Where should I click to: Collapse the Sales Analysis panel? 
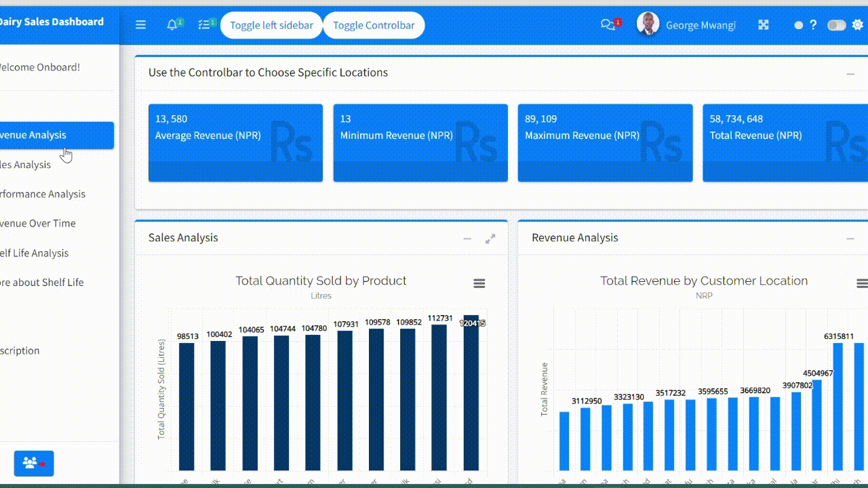pos(467,239)
